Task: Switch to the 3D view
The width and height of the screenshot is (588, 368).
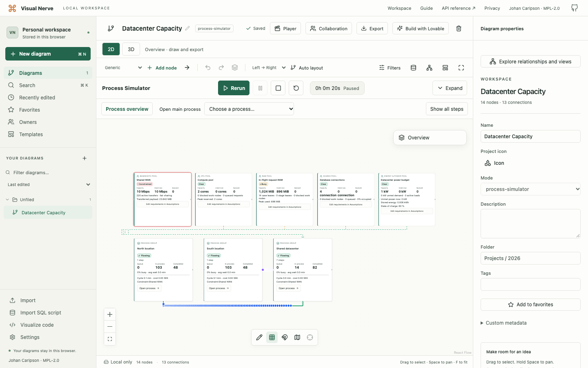Action: coord(131,49)
